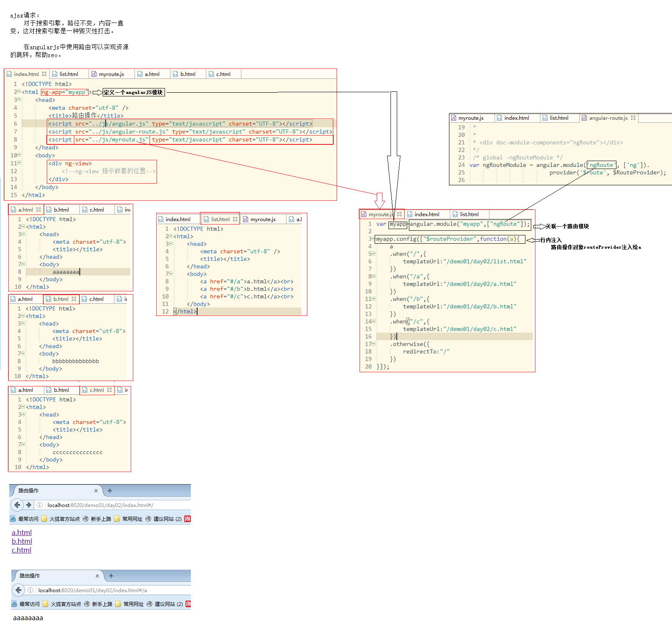Image resolution: width=672 pixels, height=626 pixels.
Task: Click back arrow in browser showing index.html#/a
Action: click(18, 590)
